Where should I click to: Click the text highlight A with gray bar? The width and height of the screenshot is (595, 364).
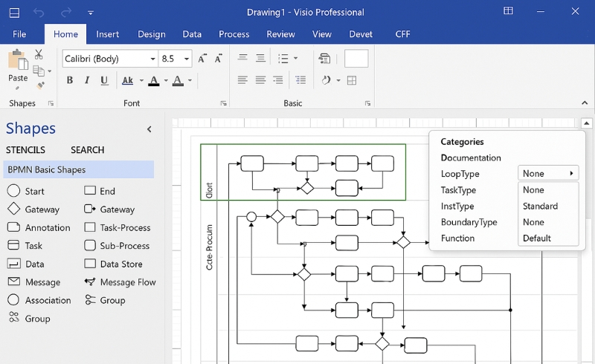coord(178,80)
